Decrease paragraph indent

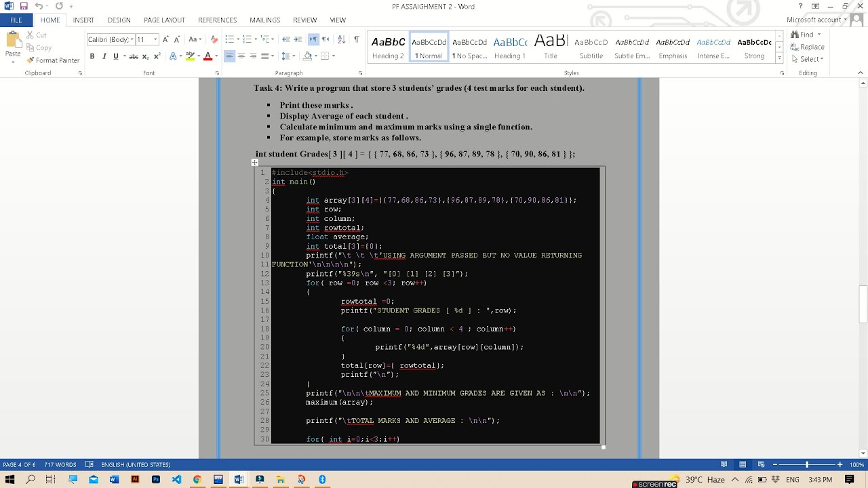tap(286, 39)
